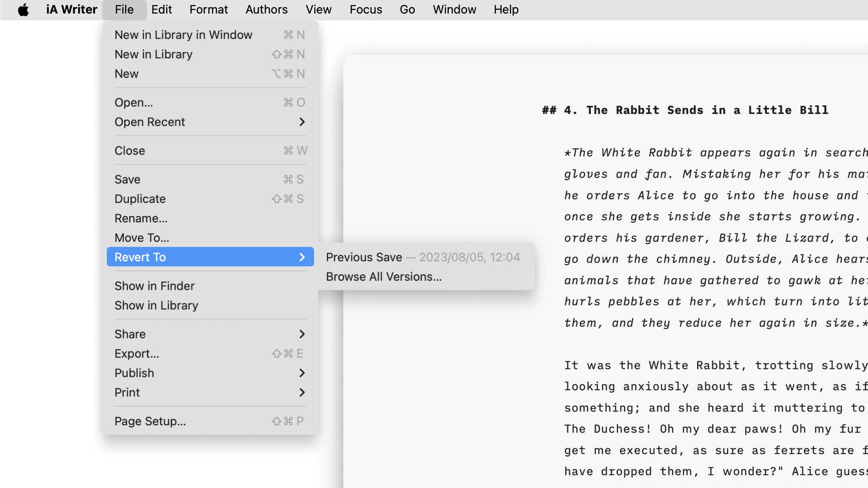
Task: Open the Authors menu
Action: pyautogui.click(x=266, y=9)
